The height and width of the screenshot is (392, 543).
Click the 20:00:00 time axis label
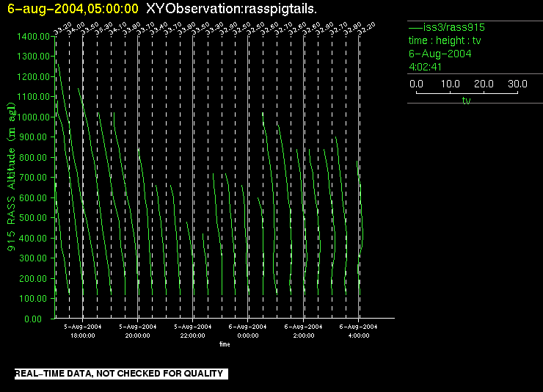pos(137,335)
